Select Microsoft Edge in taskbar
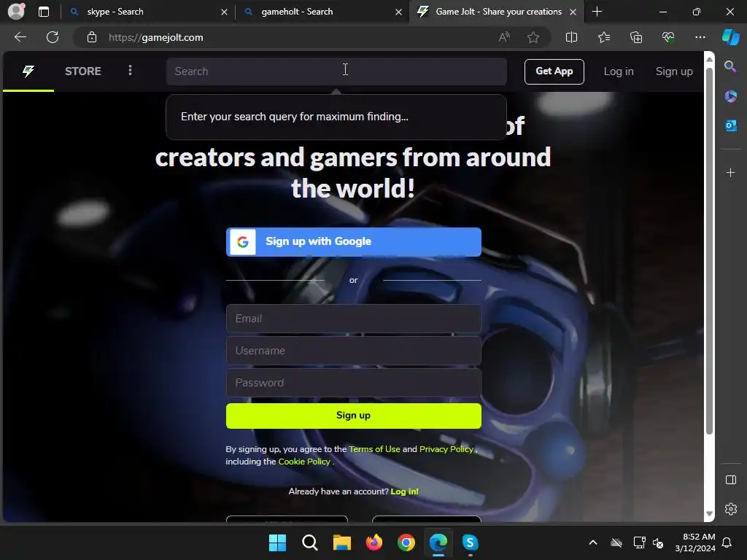This screenshot has width=747, height=560. [x=438, y=542]
